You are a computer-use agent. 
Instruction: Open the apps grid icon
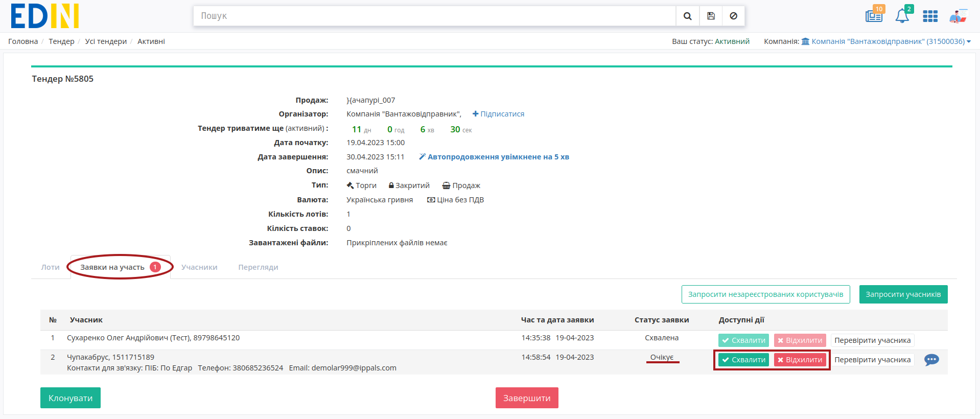[930, 16]
